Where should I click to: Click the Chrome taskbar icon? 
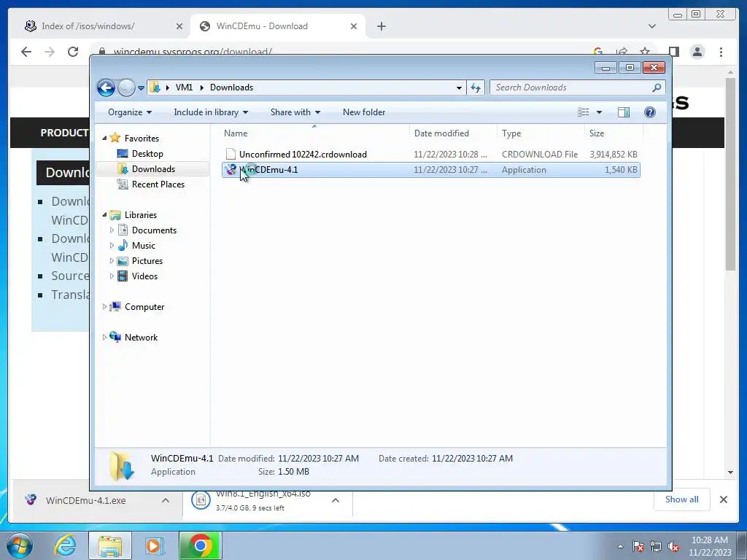(x=201, y=545)
